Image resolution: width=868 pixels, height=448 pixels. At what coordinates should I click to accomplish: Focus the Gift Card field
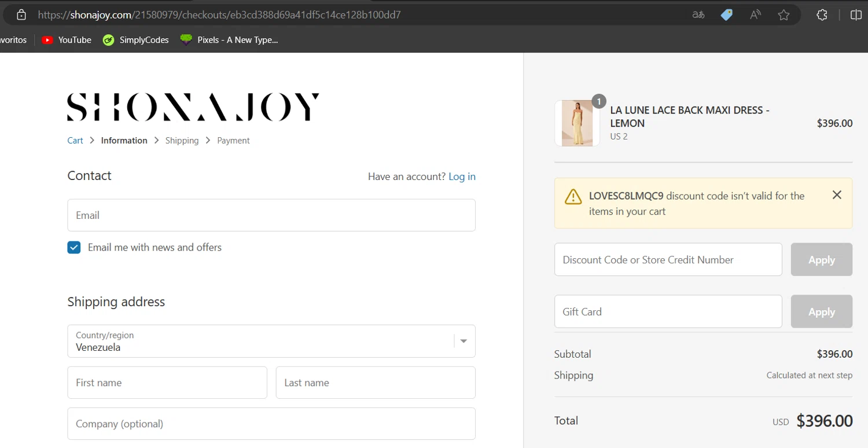[668, 311]
